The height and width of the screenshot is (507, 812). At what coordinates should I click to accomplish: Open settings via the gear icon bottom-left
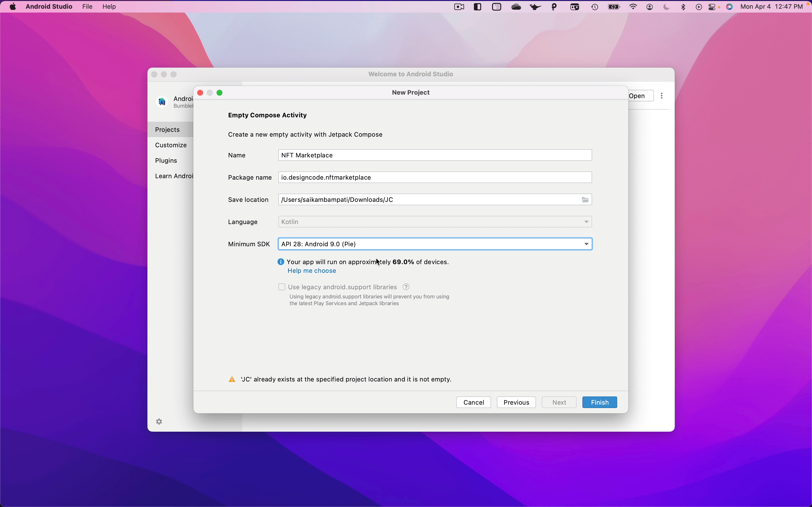[159, 421]
